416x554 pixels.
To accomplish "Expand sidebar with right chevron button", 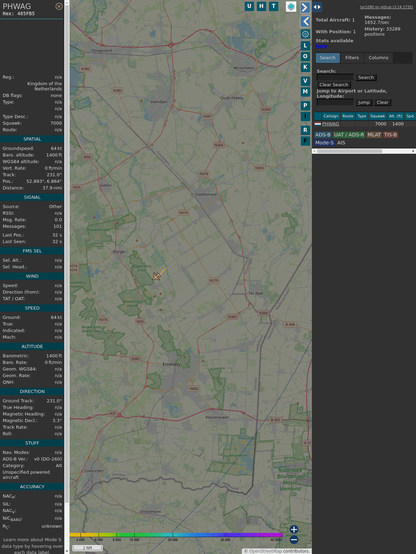I will pos(305,7).
